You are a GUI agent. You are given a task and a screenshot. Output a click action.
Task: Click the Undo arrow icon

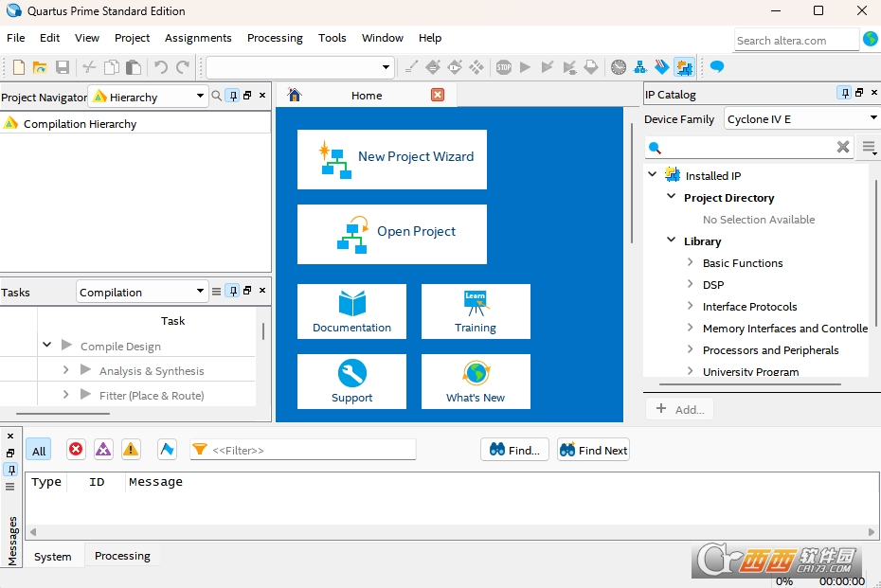pos(161,67)
